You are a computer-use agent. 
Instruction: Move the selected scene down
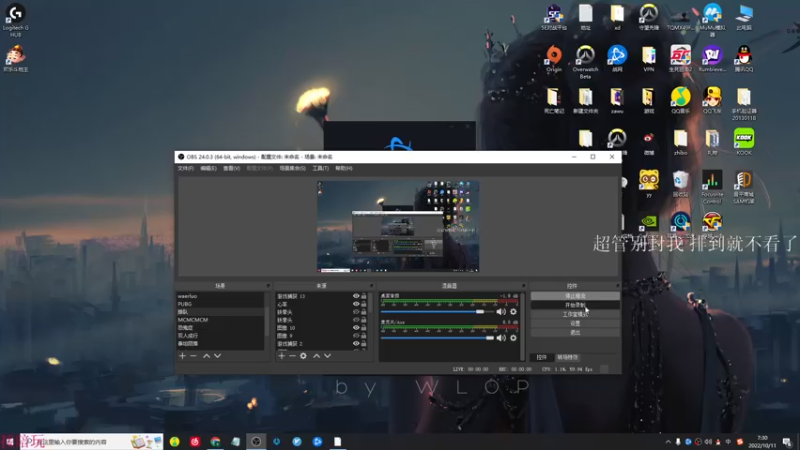(217, 356)
